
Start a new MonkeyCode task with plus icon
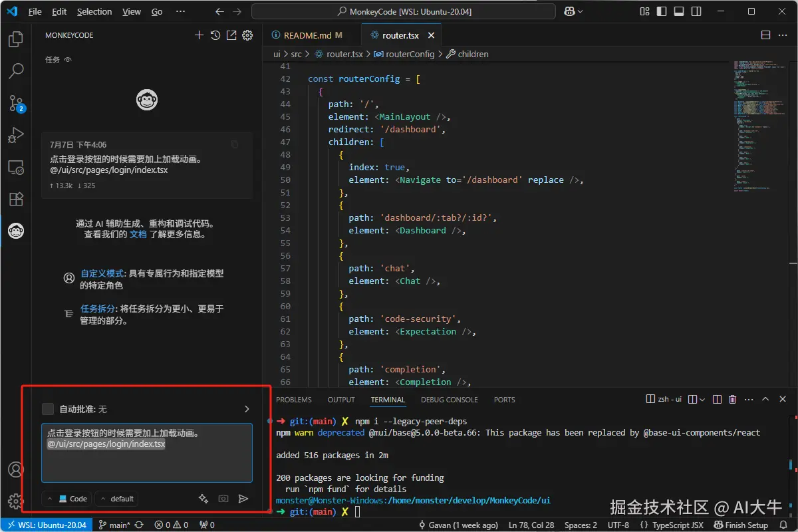click(x=199, y=35)
